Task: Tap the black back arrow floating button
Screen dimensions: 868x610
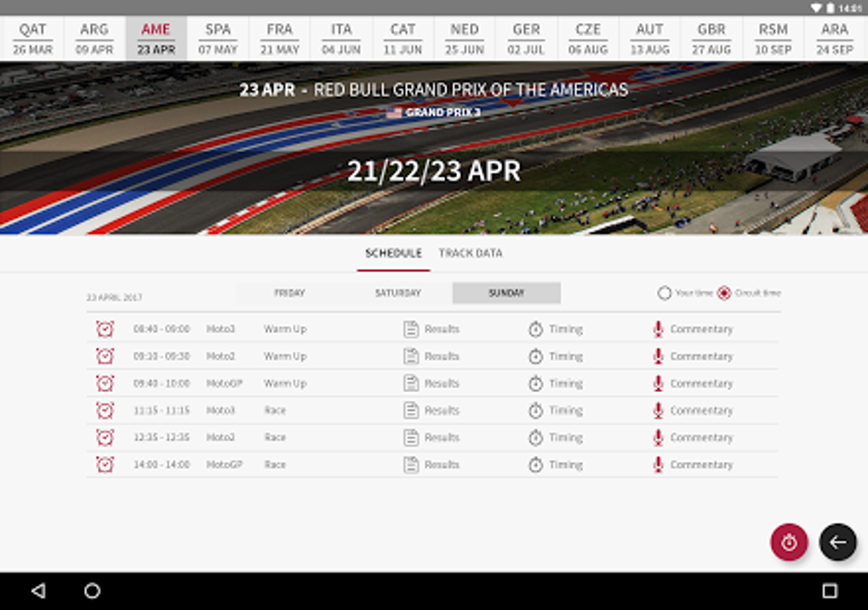Action: point(837,542)
